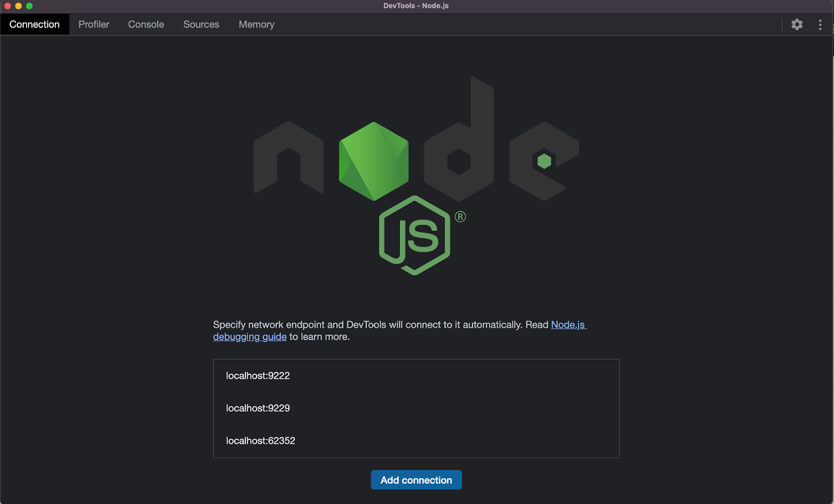This screenshot has height=504, width=834.
Task: Click the Add connection button
Action: tap(416, 480)
